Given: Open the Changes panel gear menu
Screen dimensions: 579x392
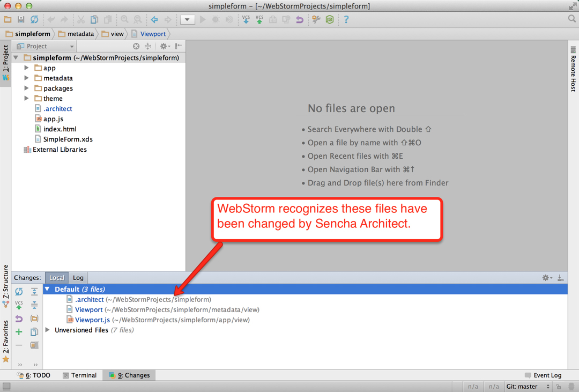Looking at the screenshot, I should [x=547, y=278].
